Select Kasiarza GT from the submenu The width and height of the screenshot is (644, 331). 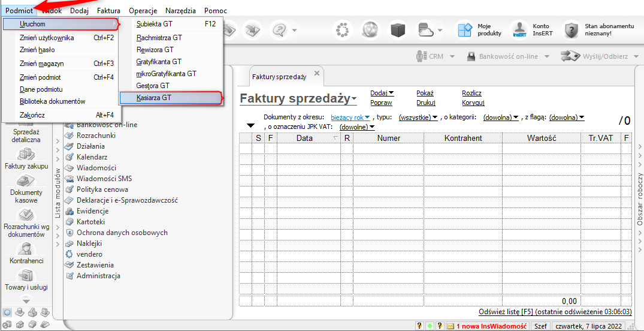171,98
